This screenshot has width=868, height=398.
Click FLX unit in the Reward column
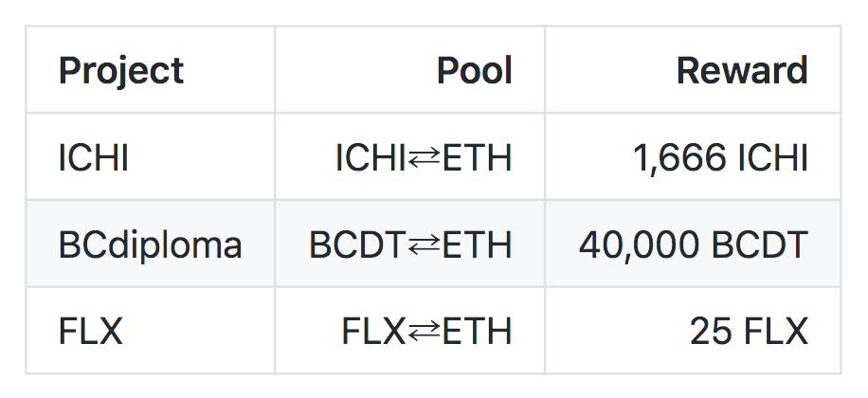click(x=776, y=332)
